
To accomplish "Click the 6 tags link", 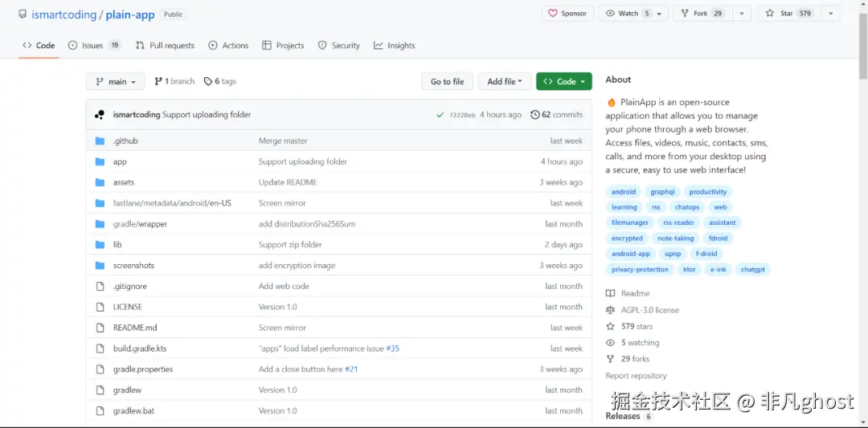I will coord(219,81).
